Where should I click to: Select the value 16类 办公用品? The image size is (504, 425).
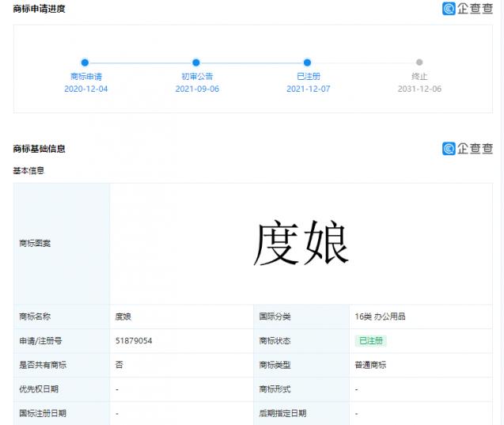pyautogui.click(x=380, y=317)
